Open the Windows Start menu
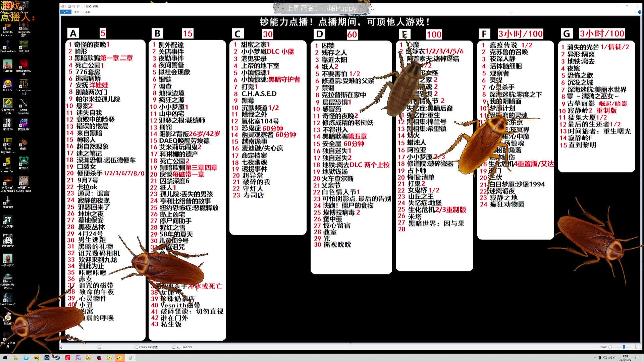The height and width of the screenshot is (362, 644). [5, 358]
